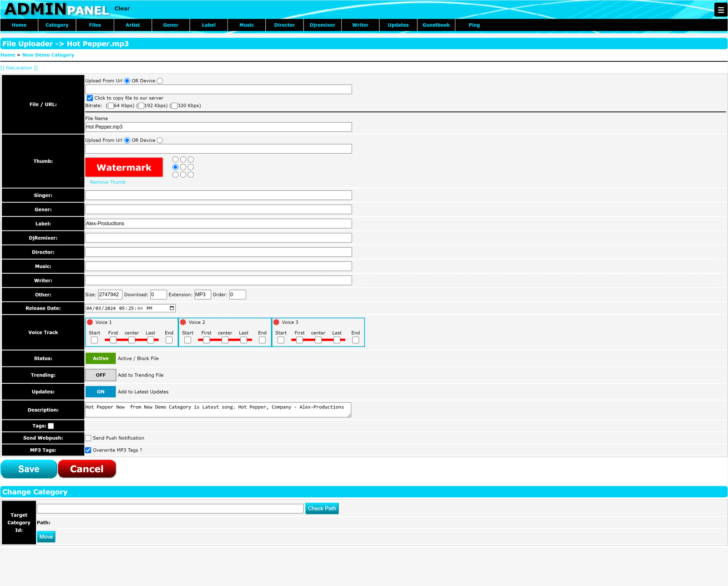The width and height of the screenshot is (728, 586).
Task: Click the Voice 3 red record dot
Action: click(277, 322)
